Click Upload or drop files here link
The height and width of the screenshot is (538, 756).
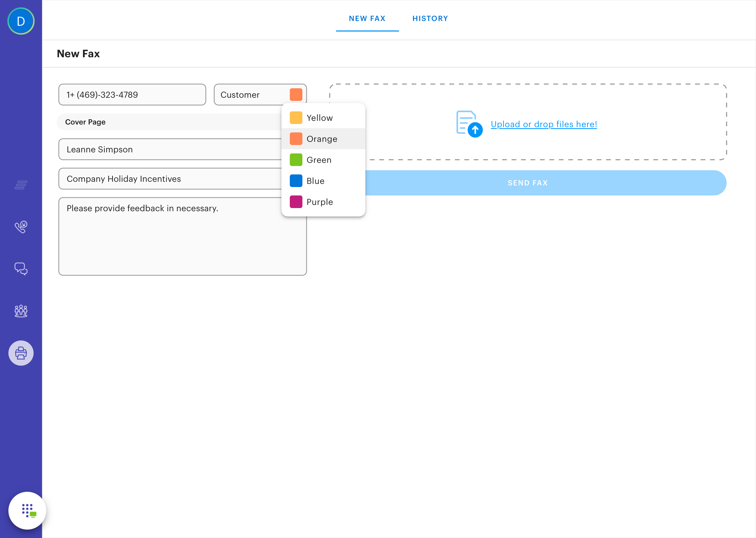point(543,124)
